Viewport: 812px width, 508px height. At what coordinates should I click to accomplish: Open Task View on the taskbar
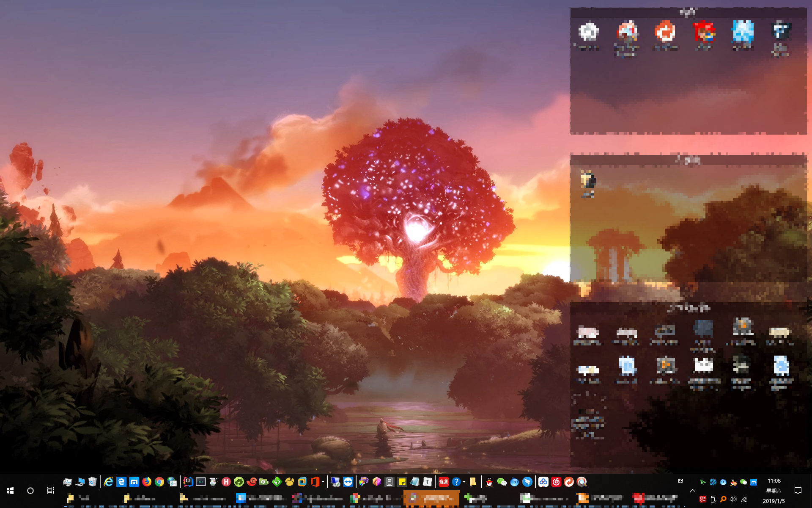51,491
